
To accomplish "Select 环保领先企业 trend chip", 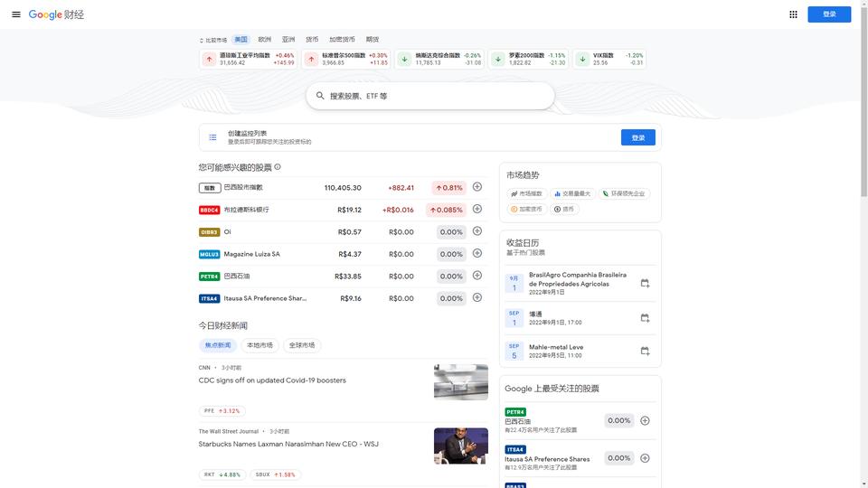I will click(x=623, y=193).
